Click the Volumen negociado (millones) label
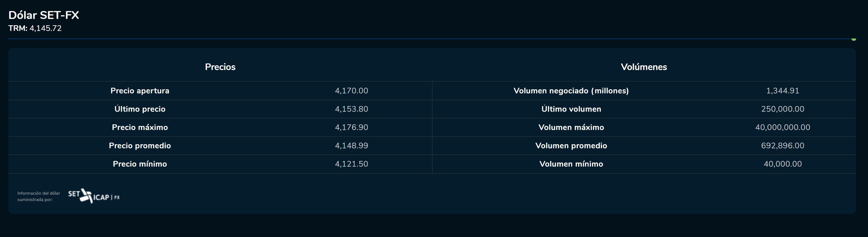868x237 pixels. pos(571,91)
